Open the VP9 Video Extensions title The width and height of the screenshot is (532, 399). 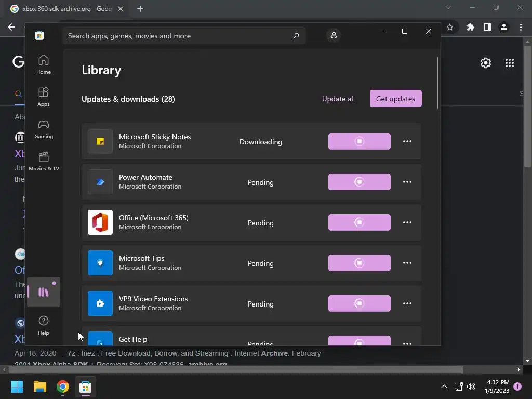tap(153, 299)
